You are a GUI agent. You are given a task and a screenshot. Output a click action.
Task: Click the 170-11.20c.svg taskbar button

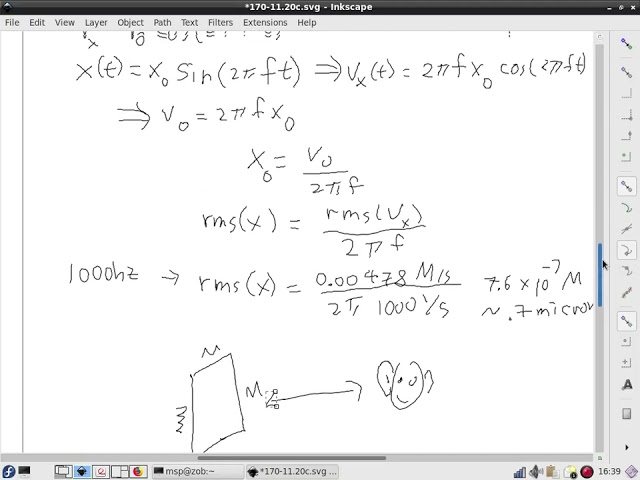tap(293, 472)
